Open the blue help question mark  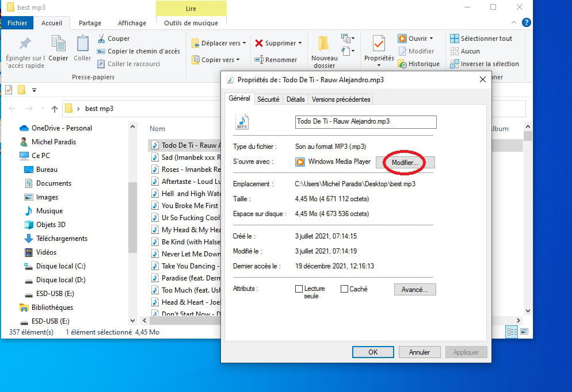[526, 22]
